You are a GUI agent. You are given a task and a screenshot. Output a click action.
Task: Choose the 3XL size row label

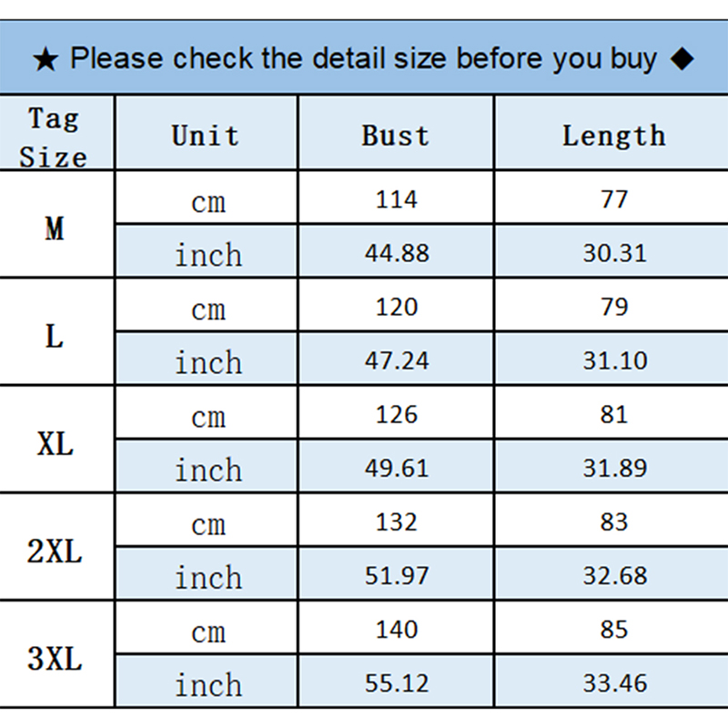(x=55, y=659)
